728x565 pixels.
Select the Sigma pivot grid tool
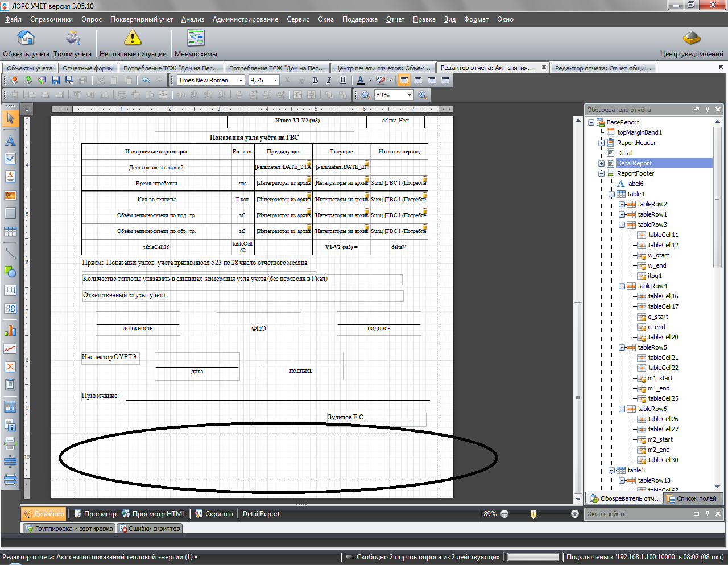[x=10, y=367]
